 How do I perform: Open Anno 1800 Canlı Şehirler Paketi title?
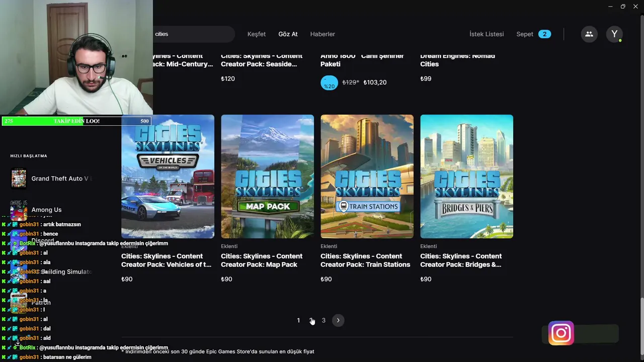click(362, 60)
